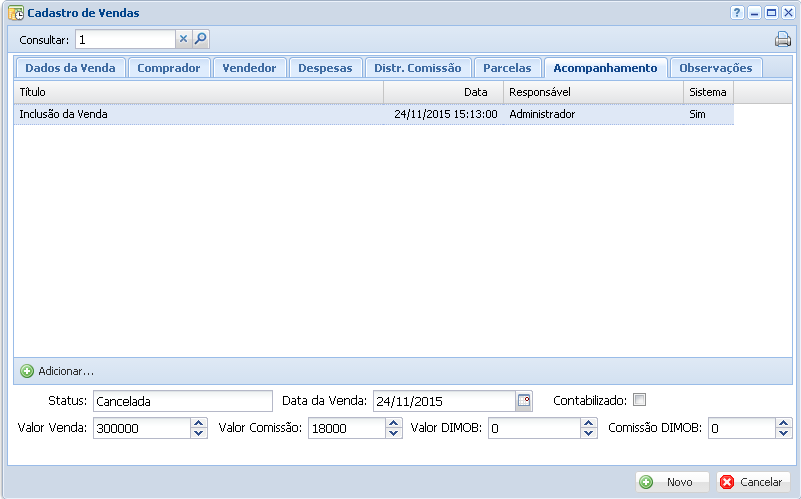
Task: Open the Distr. Comissão tab
Action: [x=417, y=68]
